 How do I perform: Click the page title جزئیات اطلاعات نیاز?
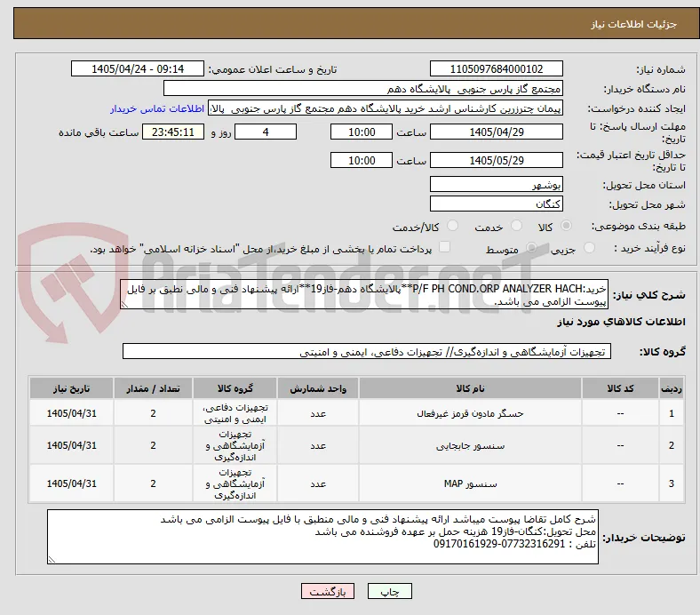(x=633, y=24)
